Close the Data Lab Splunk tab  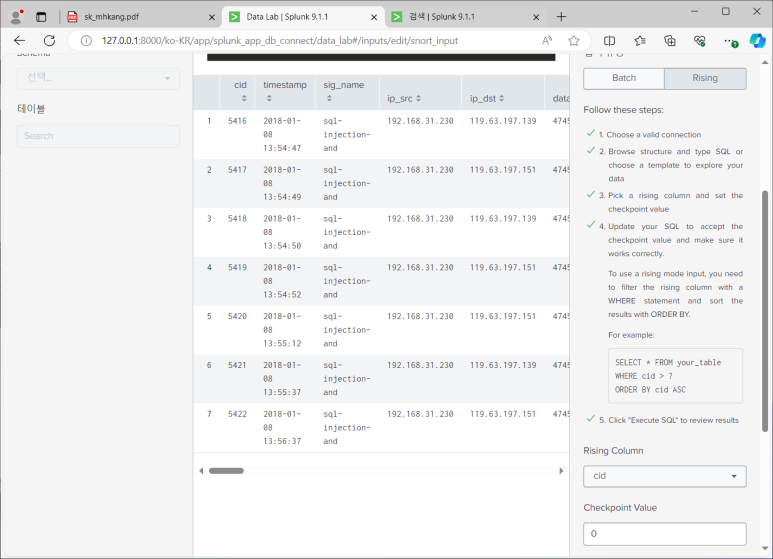[374, 17]
